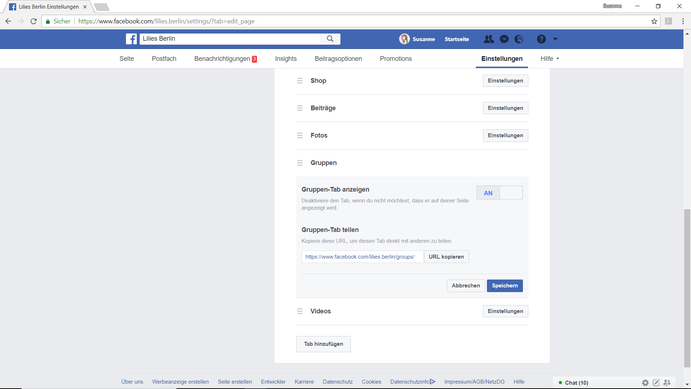This screenshot has height=389, width=691.
Task: Go back with browser back arrow
Action: click(x=8, y=21)
